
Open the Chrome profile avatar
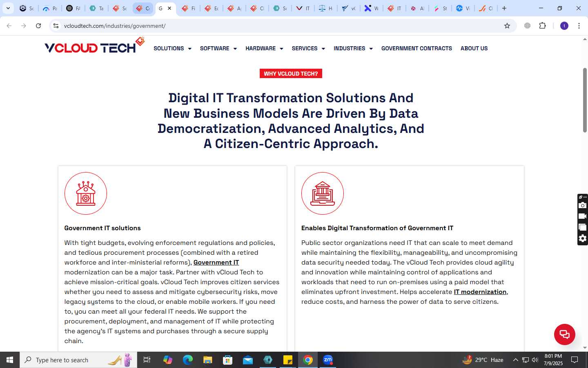click(x=564, y=26)
